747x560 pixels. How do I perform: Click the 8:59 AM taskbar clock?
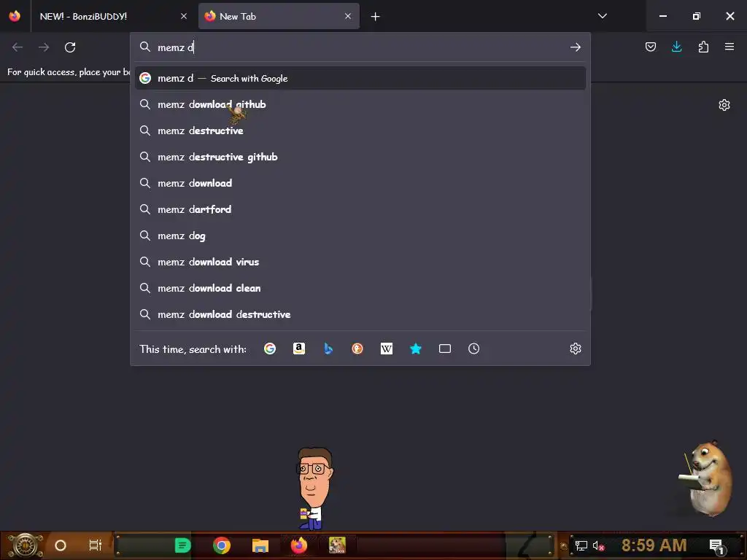[654, 545]
